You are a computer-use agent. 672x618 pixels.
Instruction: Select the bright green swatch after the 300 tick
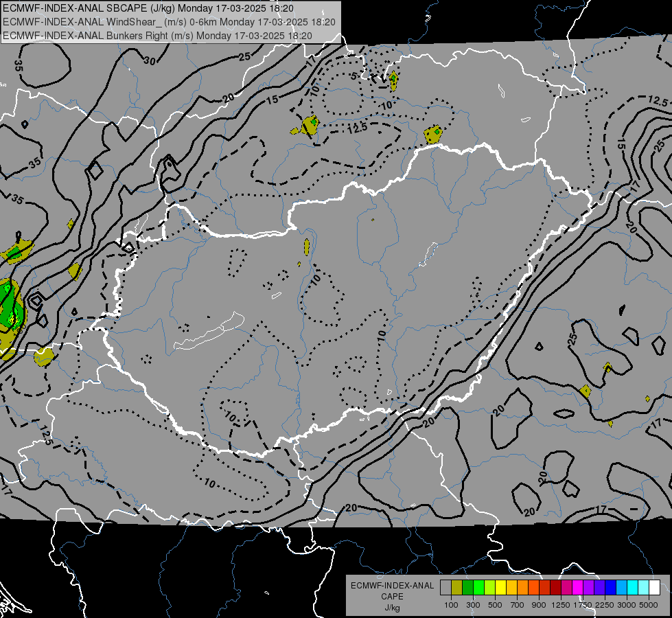click(478, 588)
